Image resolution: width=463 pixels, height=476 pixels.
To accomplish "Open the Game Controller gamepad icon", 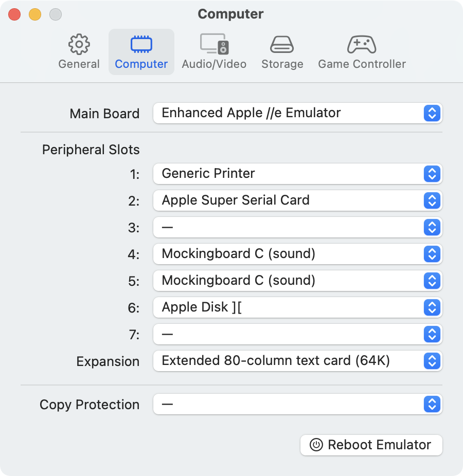I will pos(362,45).
